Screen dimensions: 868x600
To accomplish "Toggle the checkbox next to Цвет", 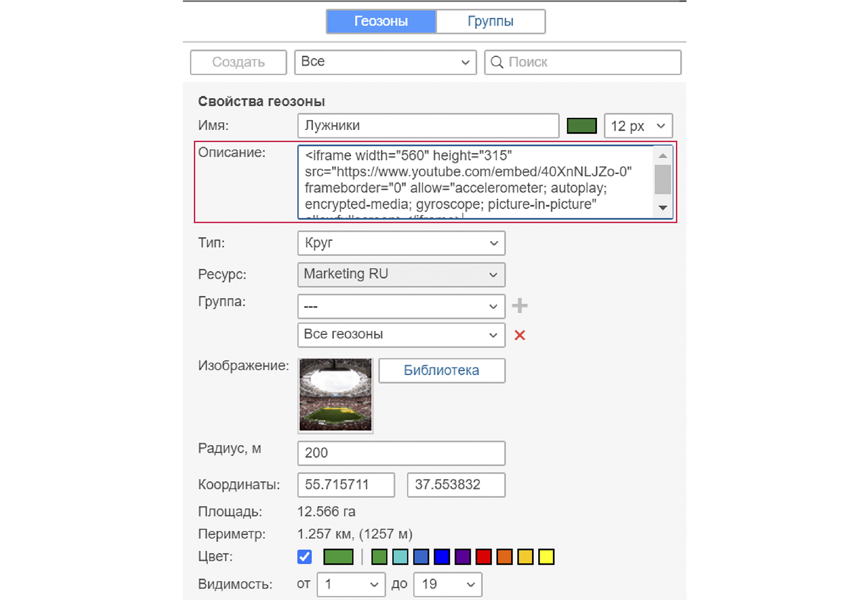I will [304, 557].
